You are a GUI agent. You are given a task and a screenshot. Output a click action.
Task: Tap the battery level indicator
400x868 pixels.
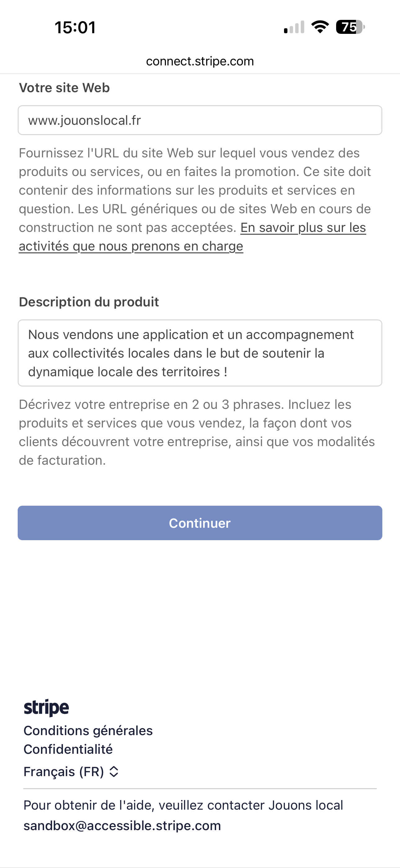point(350,27)
